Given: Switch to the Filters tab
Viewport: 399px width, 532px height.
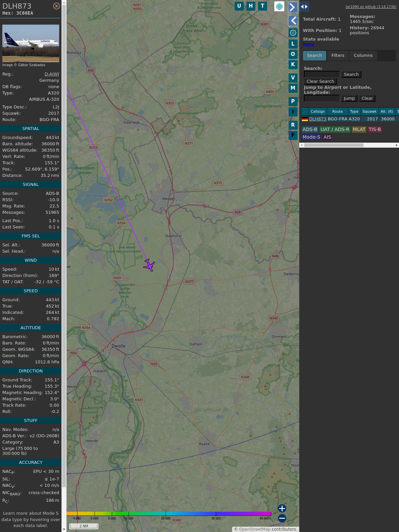Looking at the screenshot, I should pos(338,56).
